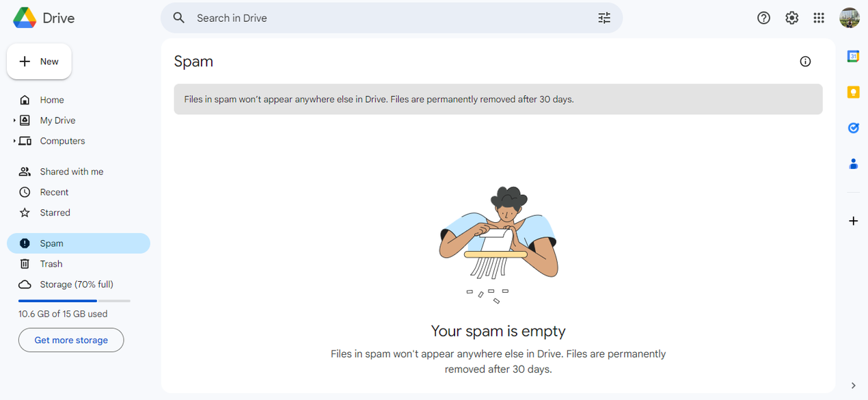Open Storage (70% full)

click(x=79, y=284)
